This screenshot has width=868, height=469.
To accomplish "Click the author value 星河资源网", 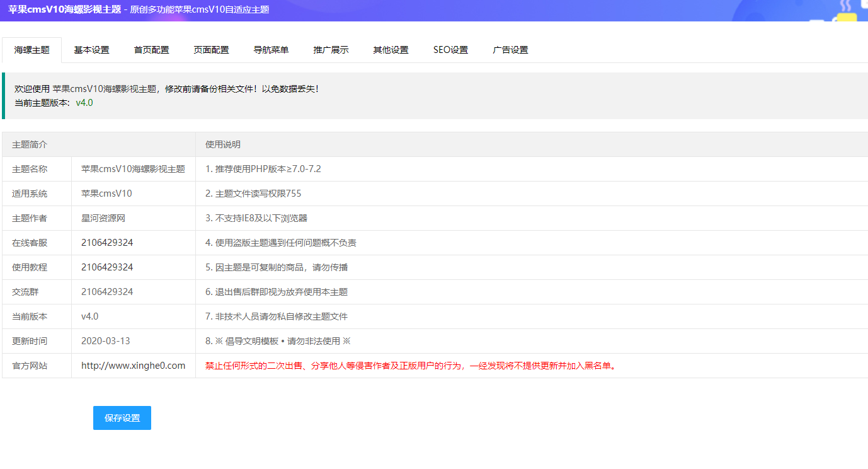I will tap(103, 218).
